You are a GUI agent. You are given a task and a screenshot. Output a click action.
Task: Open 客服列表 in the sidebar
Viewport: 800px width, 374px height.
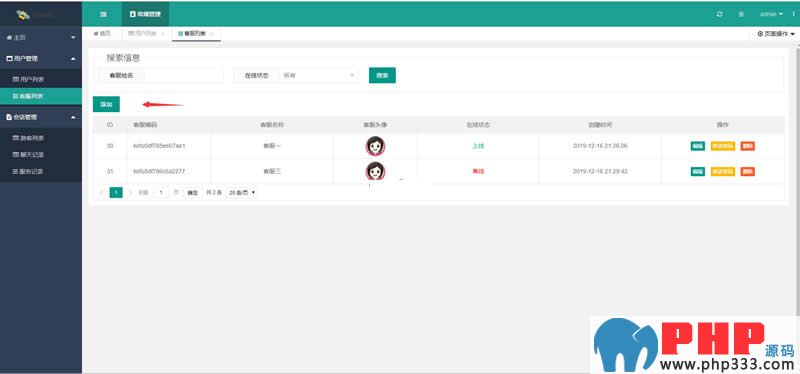(x=41, y=96)
